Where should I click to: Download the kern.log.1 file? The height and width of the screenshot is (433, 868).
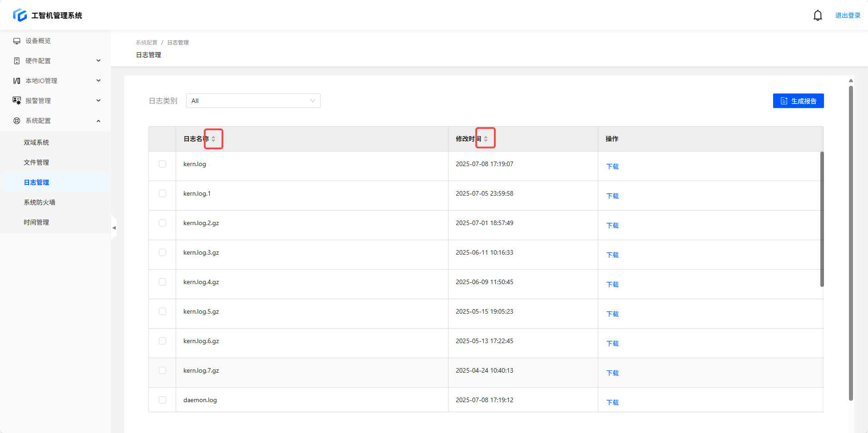click(x=612, y=196)
